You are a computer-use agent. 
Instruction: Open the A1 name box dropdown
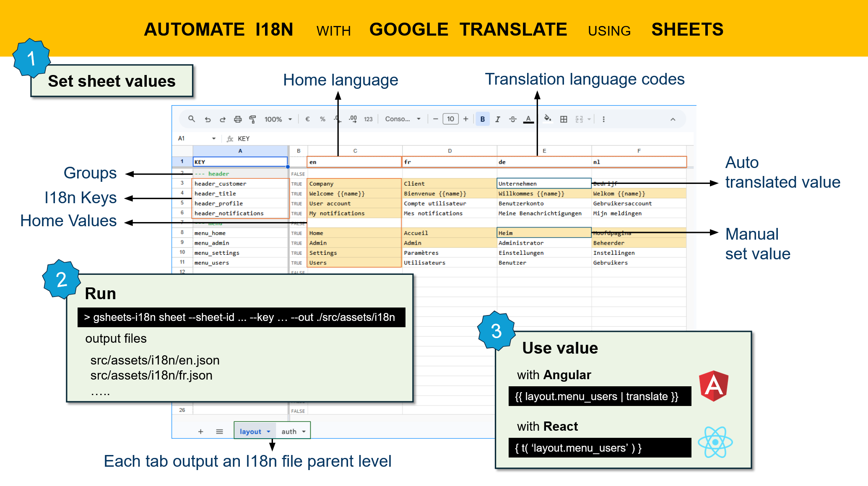point(214,139)
